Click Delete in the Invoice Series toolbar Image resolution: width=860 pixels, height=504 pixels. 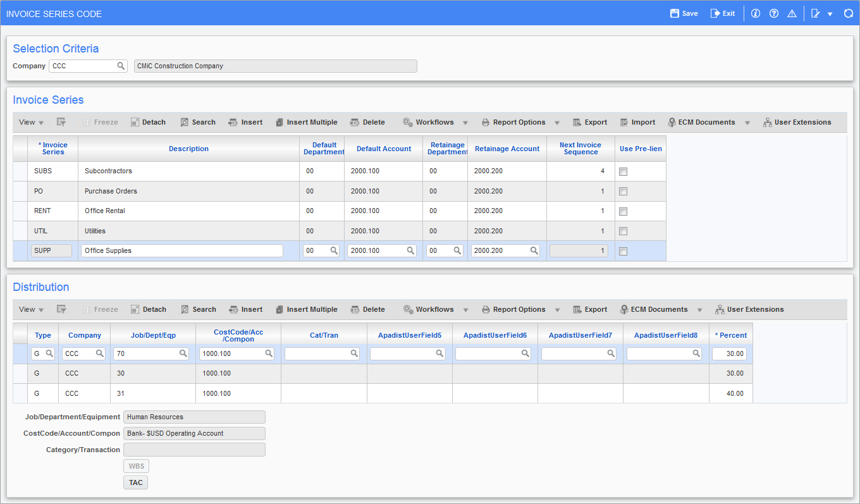tap(367, 122)
